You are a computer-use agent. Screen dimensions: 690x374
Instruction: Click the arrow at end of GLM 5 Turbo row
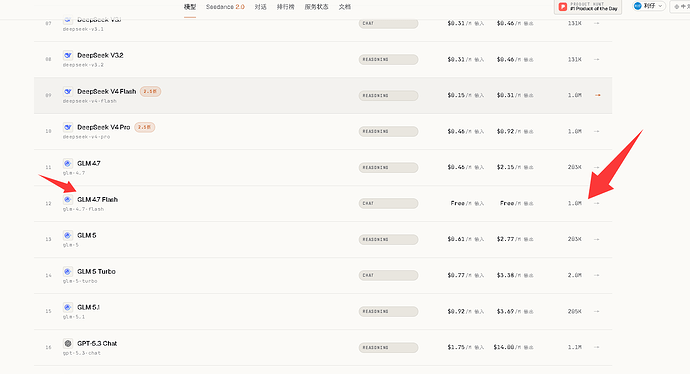(x=597, y=275)
